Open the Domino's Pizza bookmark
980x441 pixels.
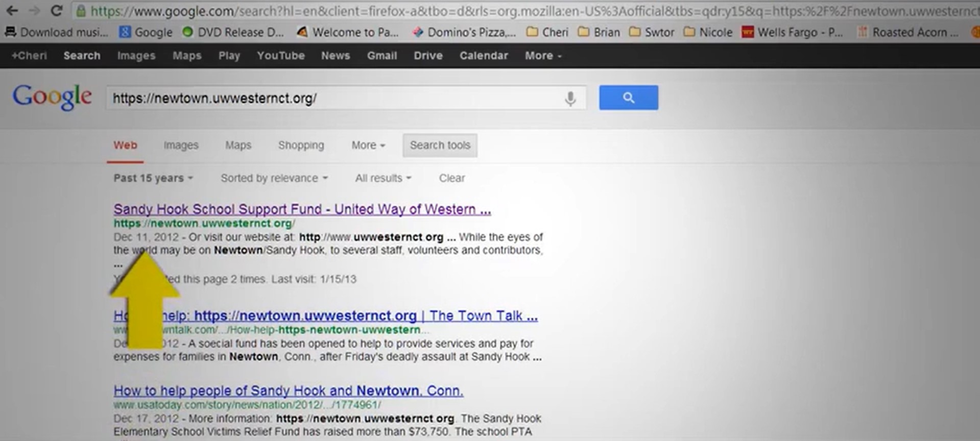click(x=464, y=32)
